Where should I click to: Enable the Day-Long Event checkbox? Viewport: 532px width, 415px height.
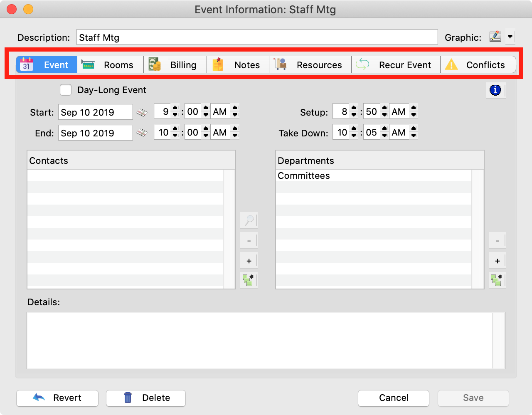66,90
